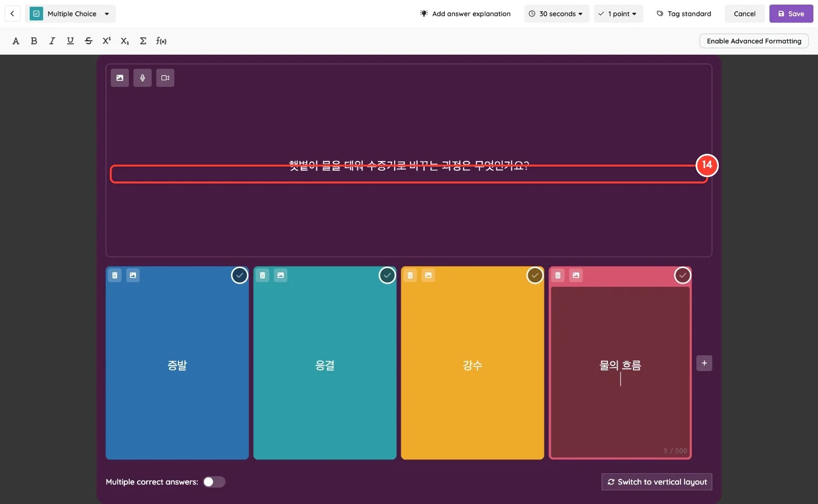Click Tag standard
The width and height of the screenshot is (818, 504).
coord(684,14)
